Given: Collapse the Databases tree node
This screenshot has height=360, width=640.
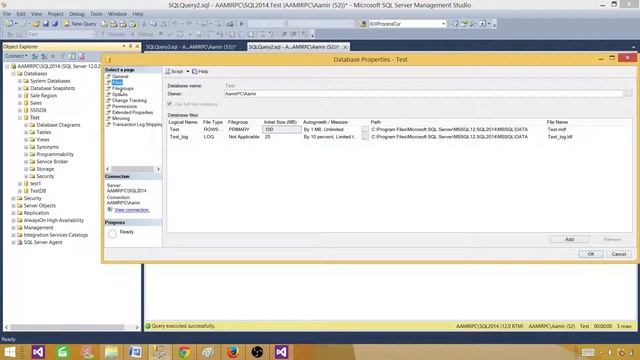Looking at the screenshot, I should 13,74.
